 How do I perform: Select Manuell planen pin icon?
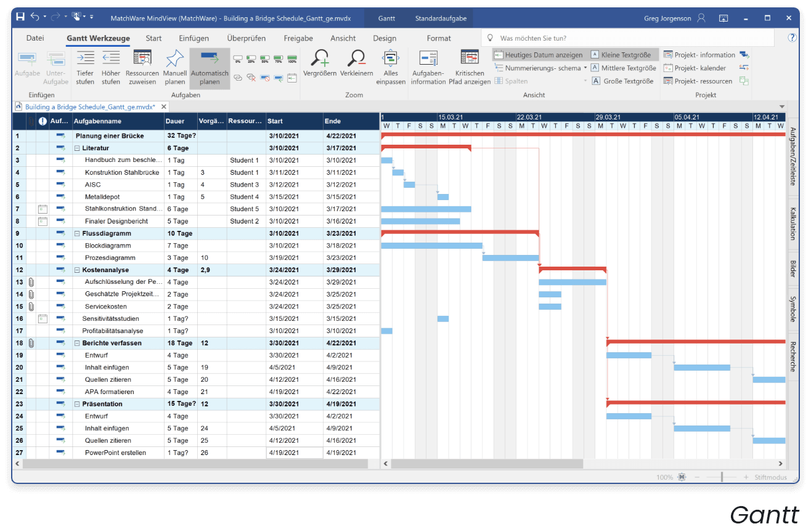point(175,58)
